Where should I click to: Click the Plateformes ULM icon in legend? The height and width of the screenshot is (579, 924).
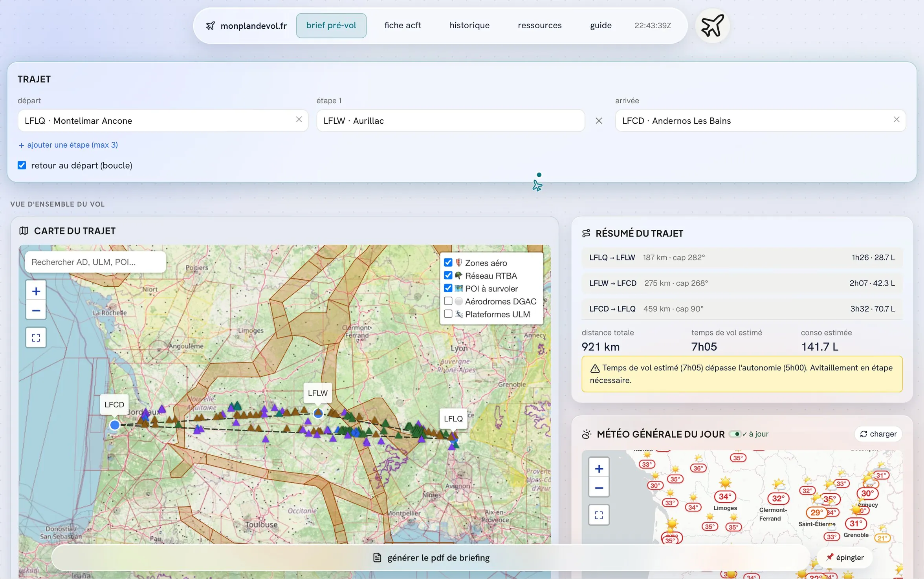coord(458,314)
